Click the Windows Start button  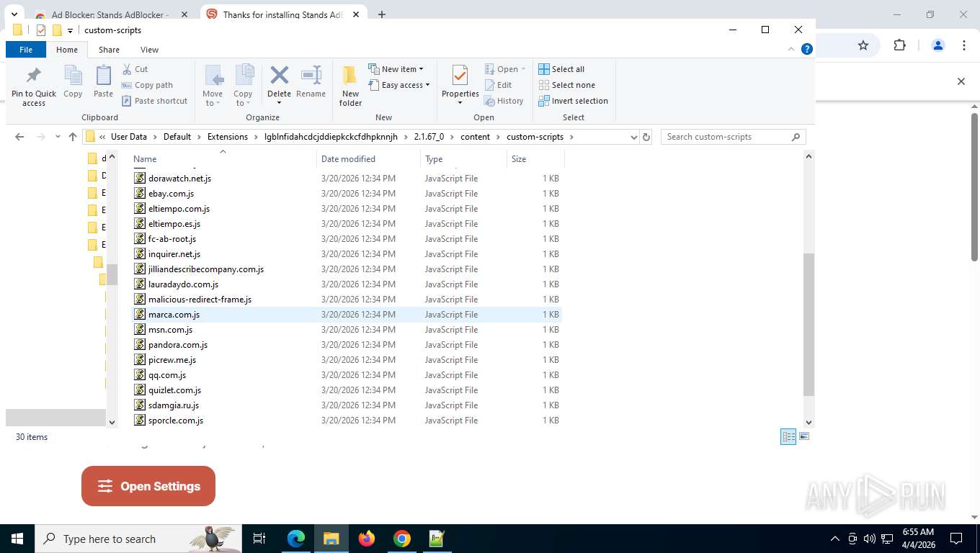point(17,539)
